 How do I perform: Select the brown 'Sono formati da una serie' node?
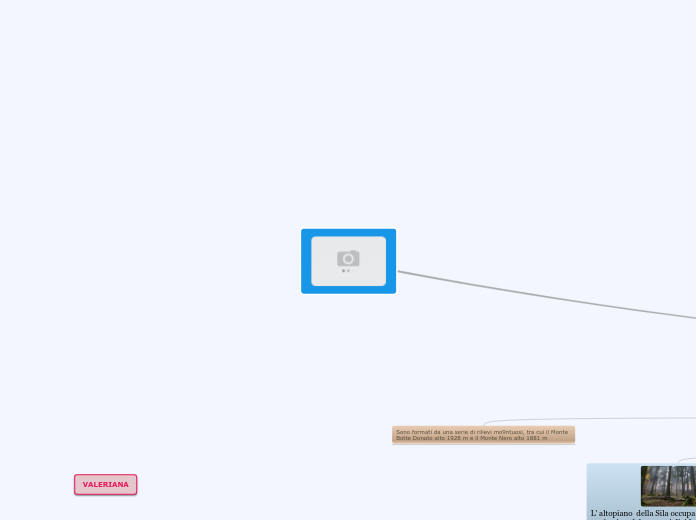pyautogui.click(x=483, y=435)
